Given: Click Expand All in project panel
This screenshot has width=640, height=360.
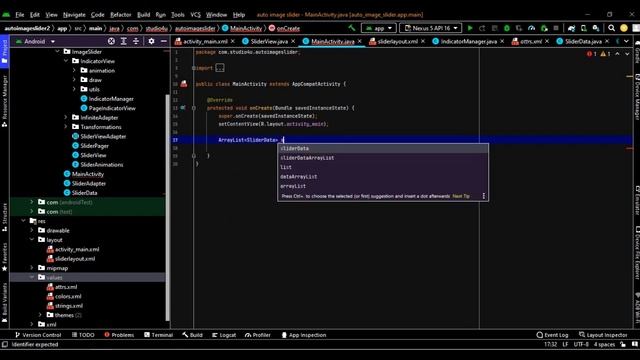Looking at the screenshot, I should click(x=124, y=41).
